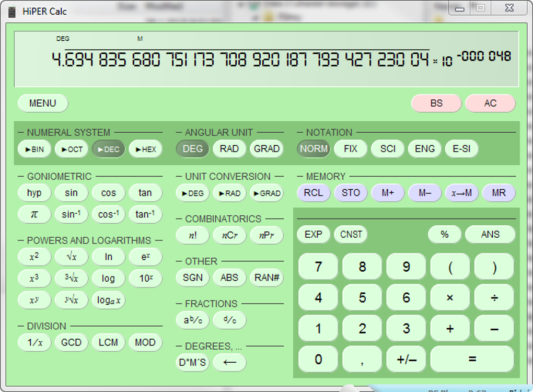Click the cube root button
Viewport: 533px width, 392px height.
[72, 278]
